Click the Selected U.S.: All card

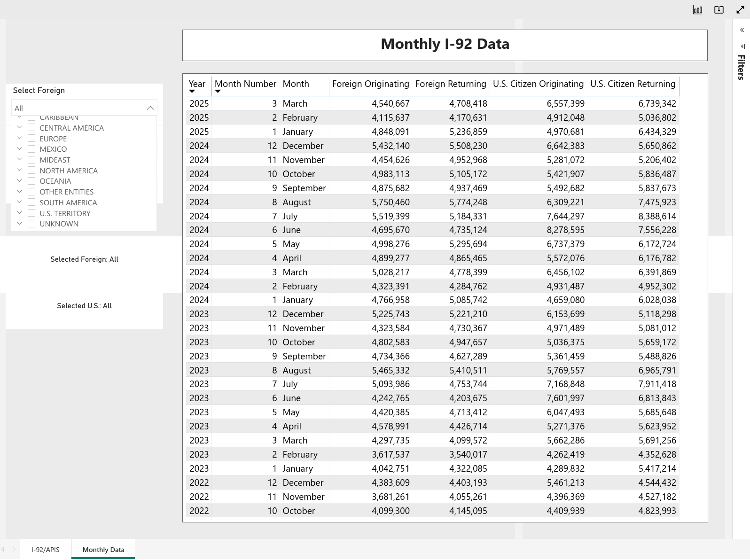85,306
